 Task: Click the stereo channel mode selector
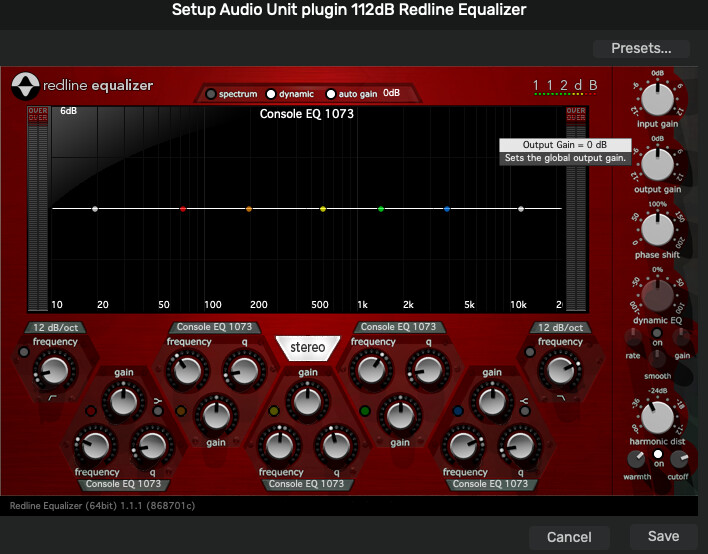[307, 348]
